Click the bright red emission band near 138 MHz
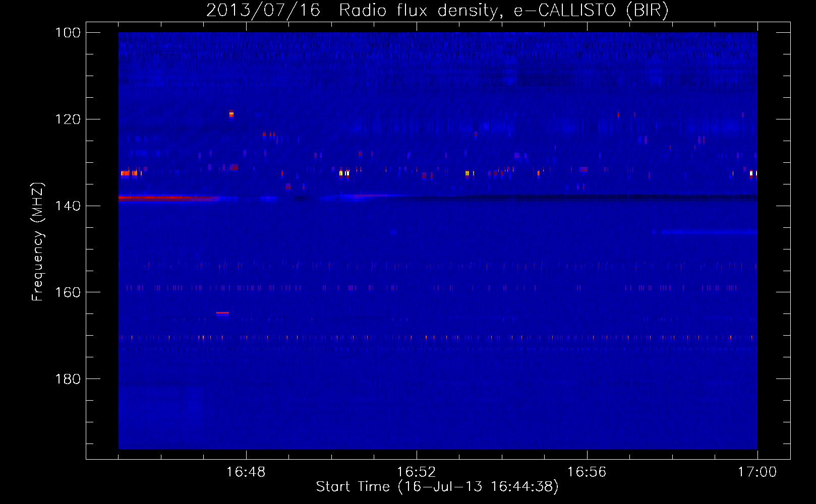The width and height of the screenshot is (816, 504). [x=169, y=198]
